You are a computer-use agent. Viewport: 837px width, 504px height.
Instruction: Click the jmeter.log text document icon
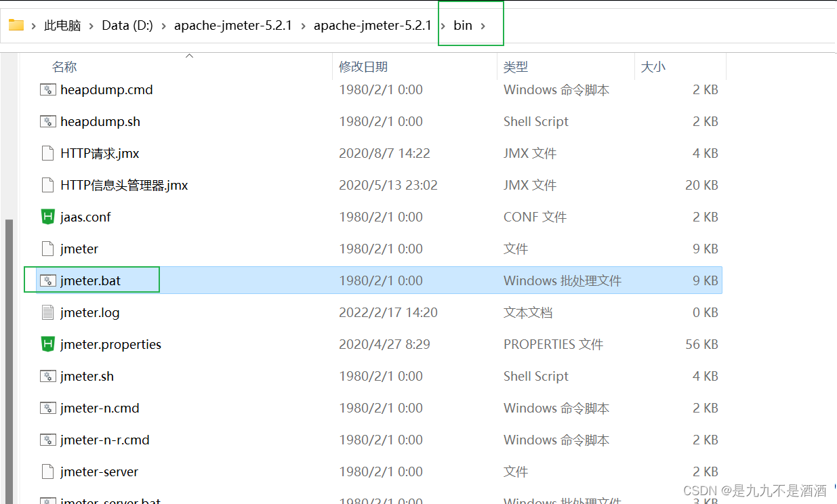[x=47, y=312]
